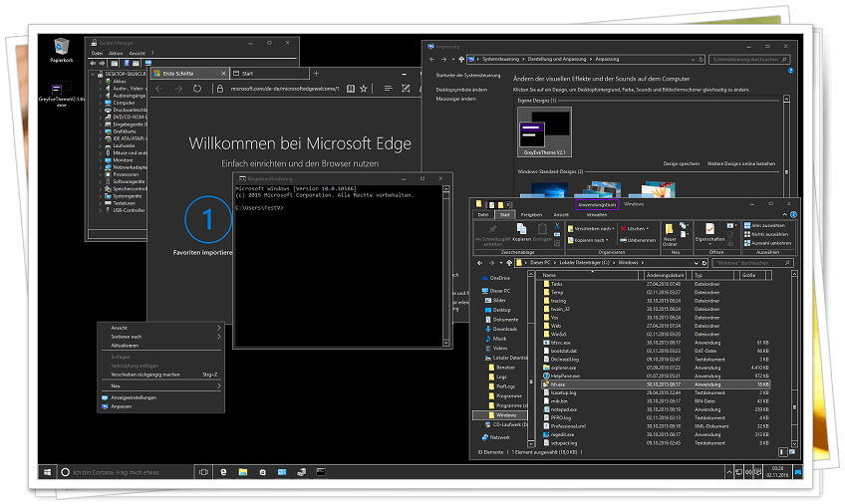The width and height of the screenshot is (845, 504).
Task: Click command prompt scrollbar down arrow
Action: click(445, 343)
